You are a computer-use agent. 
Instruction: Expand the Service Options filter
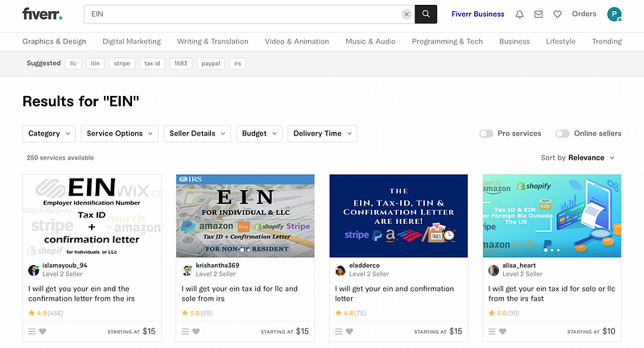point(119,134)
